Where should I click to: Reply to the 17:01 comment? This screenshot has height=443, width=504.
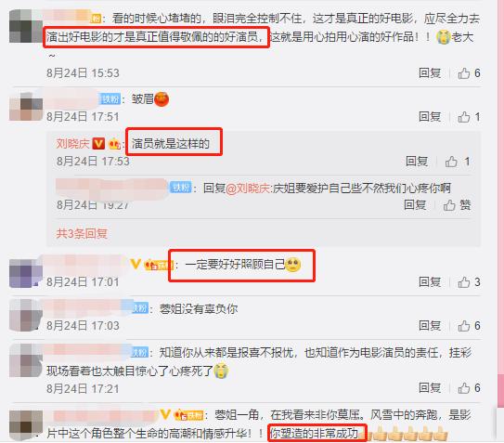(430, 282)
